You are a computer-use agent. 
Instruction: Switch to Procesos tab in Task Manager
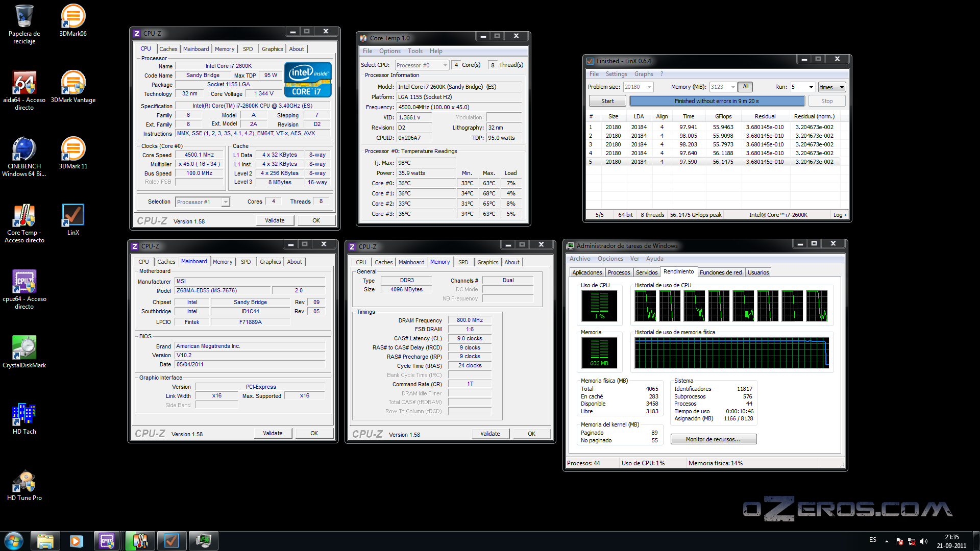pyautogui.click(x=619, y=272)
